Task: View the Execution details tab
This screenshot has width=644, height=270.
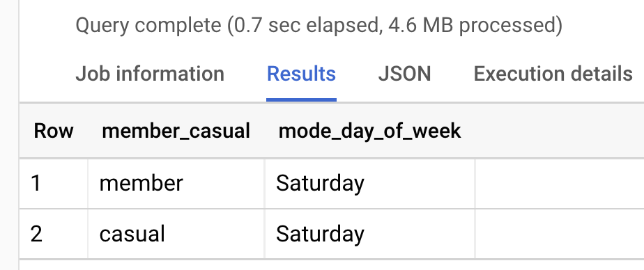Action: point(553,74)
